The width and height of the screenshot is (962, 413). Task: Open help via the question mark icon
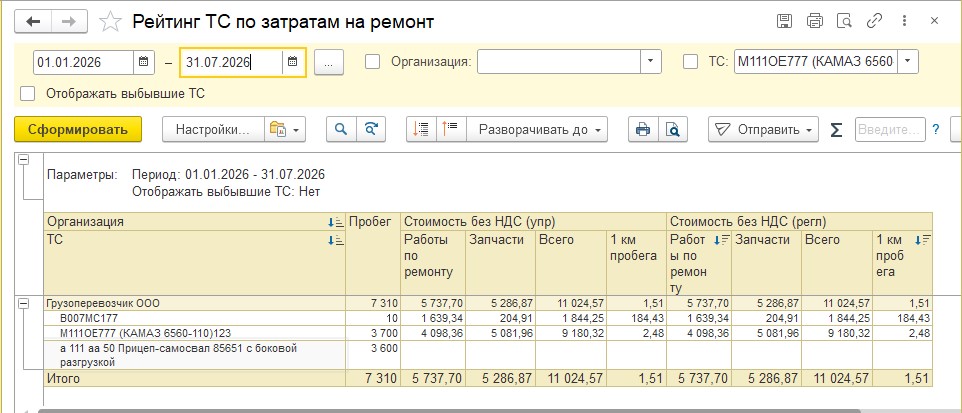coord(936,129)
